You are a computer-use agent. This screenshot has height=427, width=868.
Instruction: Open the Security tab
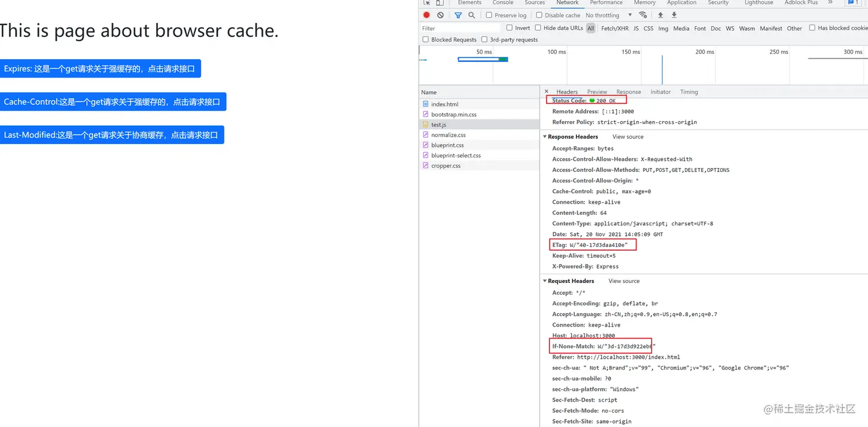coord(718,2)
